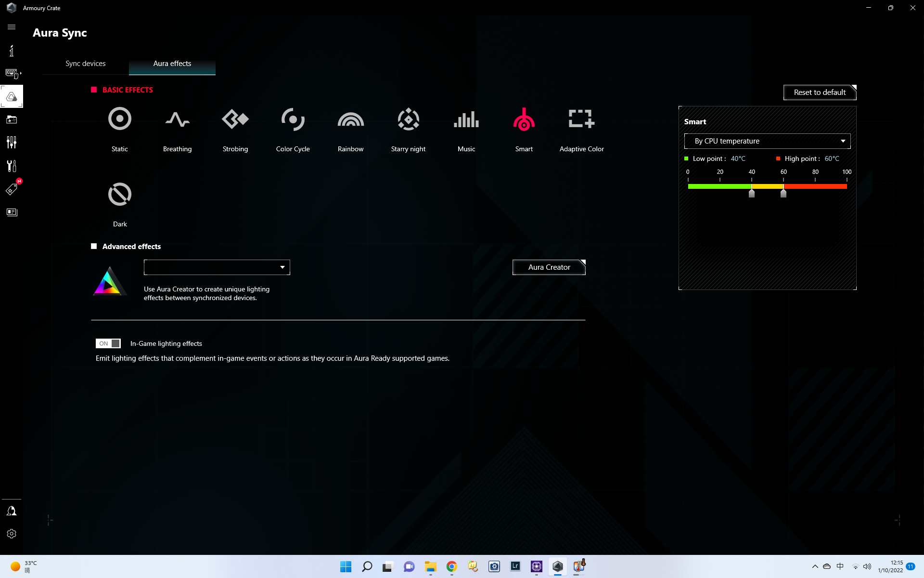
Task: Open Windows Start menu
Action: pyautogui.click(x=346, y=566)
